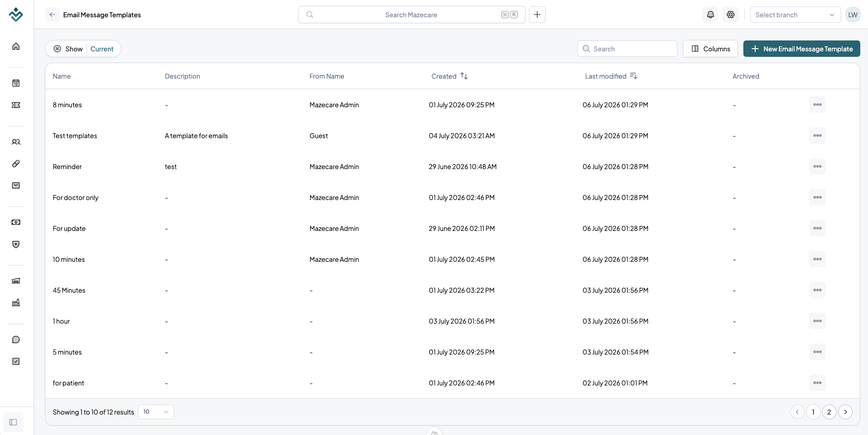The height and width of the screenshot is (435, 868).
Task: Open actions menu for 45 Minutes row
Action: (818, 290)
